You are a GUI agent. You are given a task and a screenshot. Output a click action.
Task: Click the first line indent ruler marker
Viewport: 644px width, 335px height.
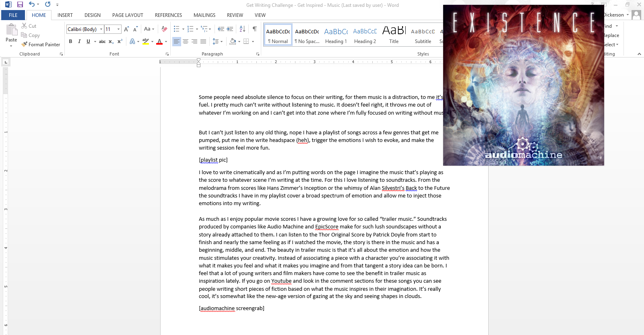[x=199, y=60]
